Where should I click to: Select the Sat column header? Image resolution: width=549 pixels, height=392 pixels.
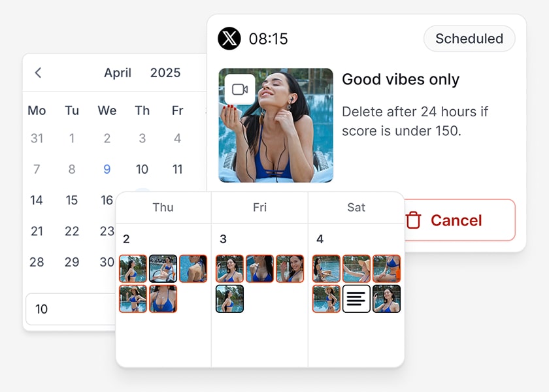click(356, 207)
